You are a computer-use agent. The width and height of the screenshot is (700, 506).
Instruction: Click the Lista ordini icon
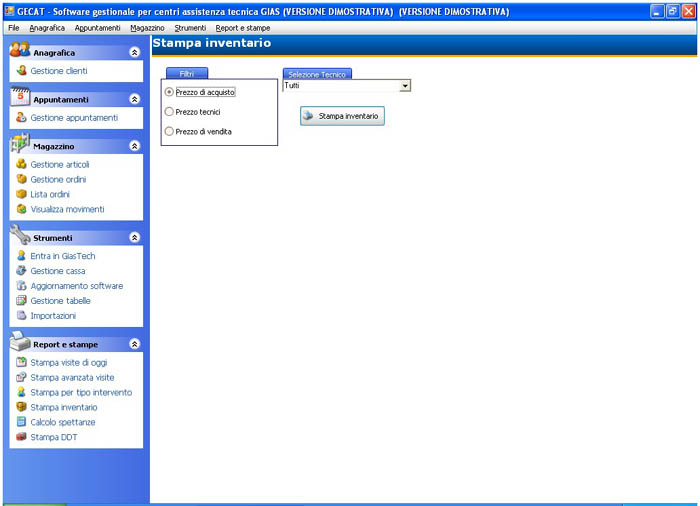click(21, 194)
